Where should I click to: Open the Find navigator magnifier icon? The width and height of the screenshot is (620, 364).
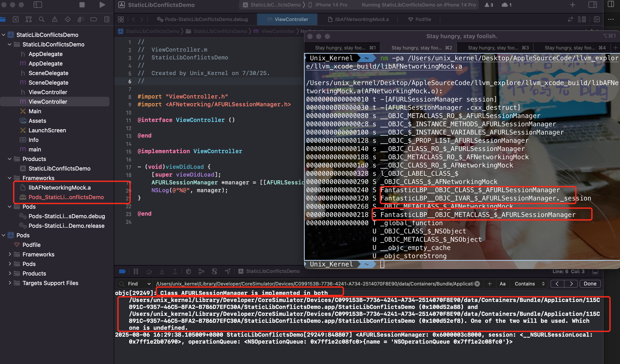pyautogui.click(x=42, y=20)
